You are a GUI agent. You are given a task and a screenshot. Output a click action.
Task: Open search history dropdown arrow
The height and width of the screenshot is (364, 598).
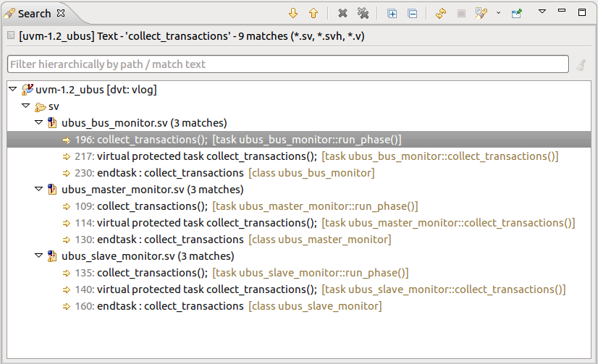[x=498, y=13]
